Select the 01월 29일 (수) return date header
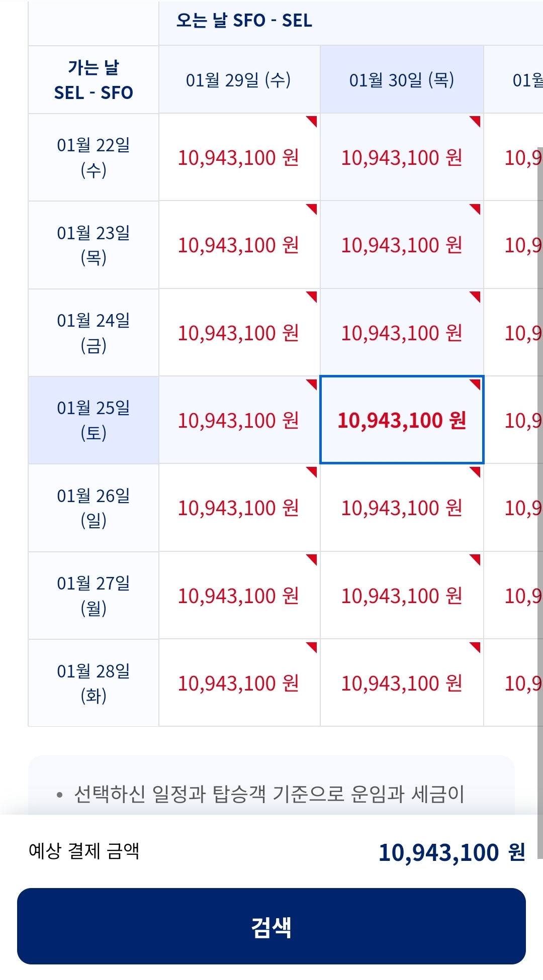The image size is (543, 980). 239,80
